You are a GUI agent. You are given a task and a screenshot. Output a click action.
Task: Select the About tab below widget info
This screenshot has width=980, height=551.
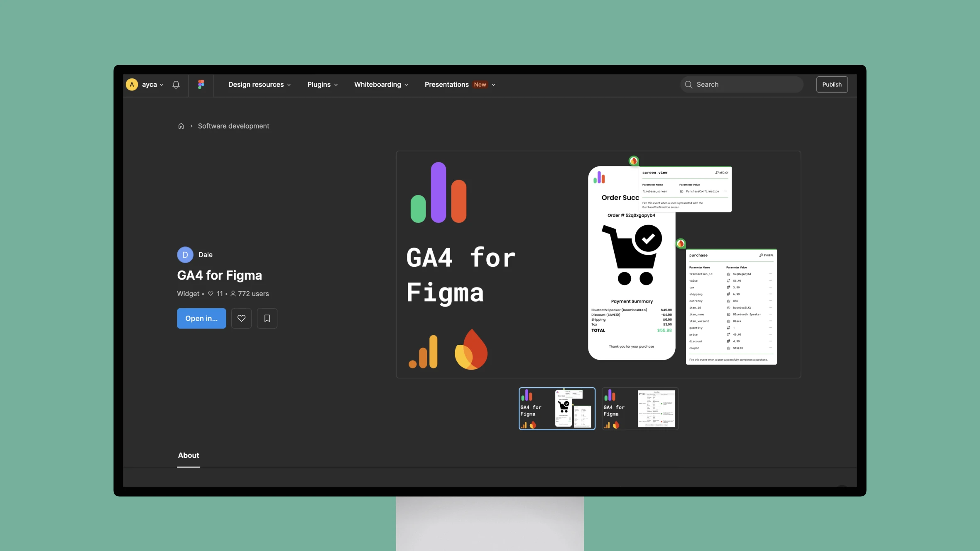pyautogui.click(x=188, y=456)
